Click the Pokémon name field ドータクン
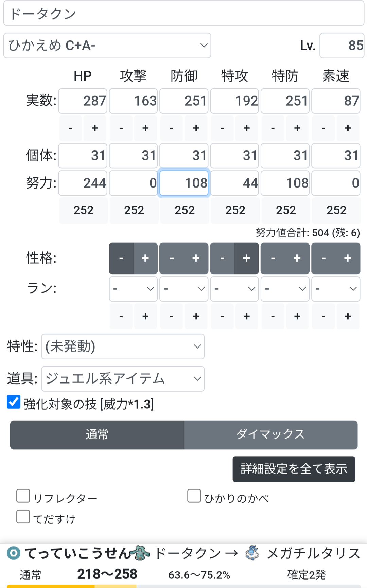Image resolution: width=367 pixels, height=588 pixels. [183, 14]
